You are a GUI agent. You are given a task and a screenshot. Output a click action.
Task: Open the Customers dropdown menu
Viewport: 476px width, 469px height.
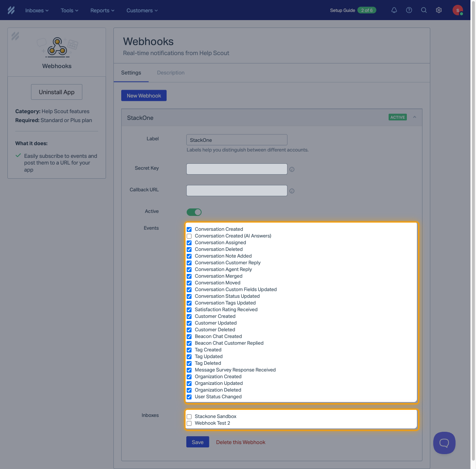point(142,10)
